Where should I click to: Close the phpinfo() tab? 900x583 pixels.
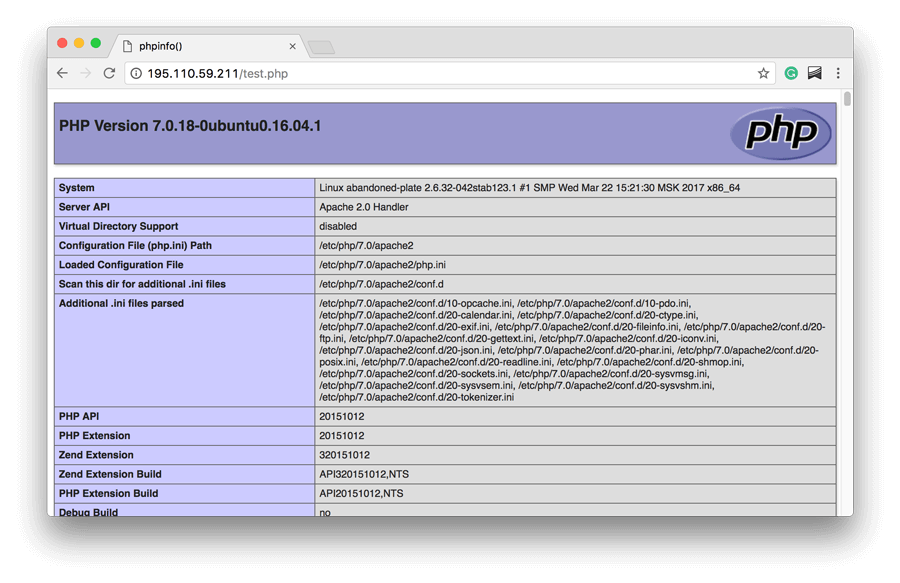292,45
